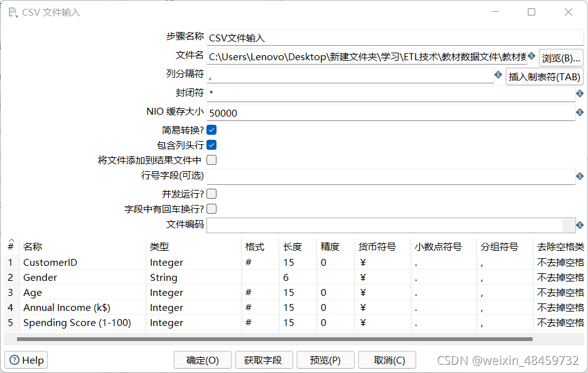Click row number 3 in the fields table

click(x=11, y=293)
